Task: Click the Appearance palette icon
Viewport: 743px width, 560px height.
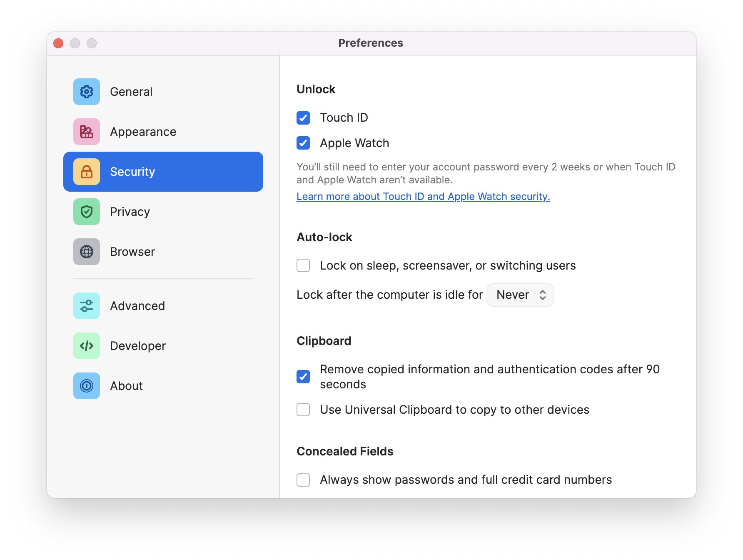Action: pyautogui.click(x=87, y=132)
